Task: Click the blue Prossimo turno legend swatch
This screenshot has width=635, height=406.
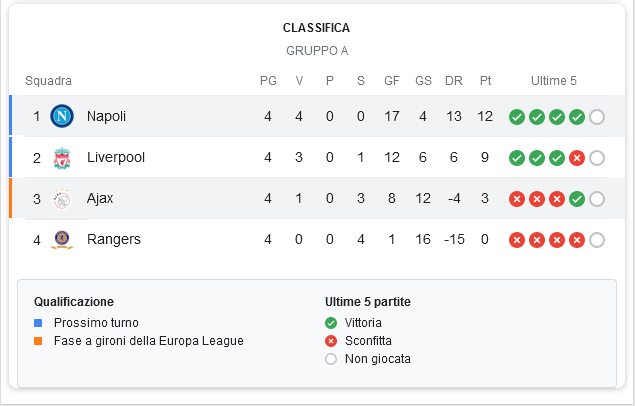Action: 38,323
